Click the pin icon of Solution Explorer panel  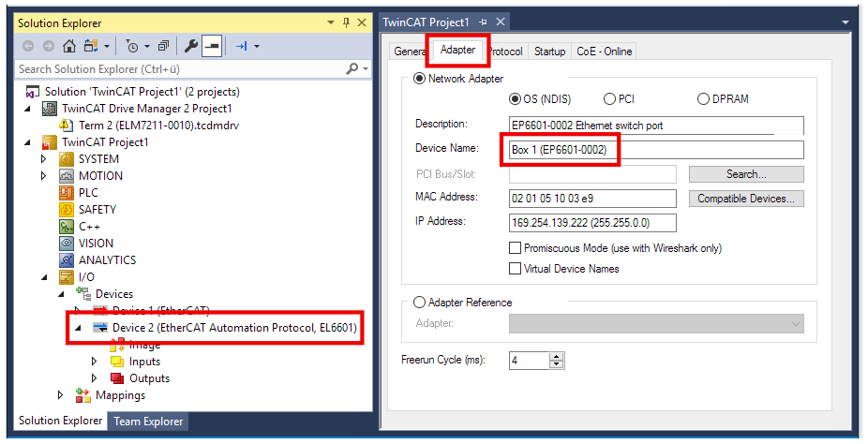[347, 22]
